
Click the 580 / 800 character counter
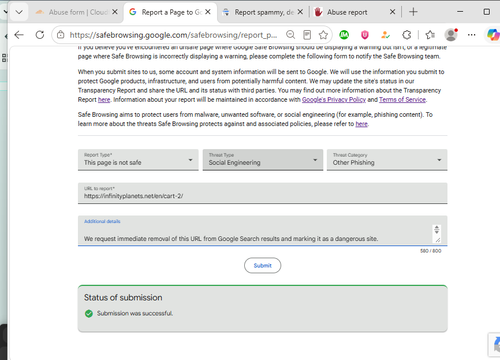(431, 251)
